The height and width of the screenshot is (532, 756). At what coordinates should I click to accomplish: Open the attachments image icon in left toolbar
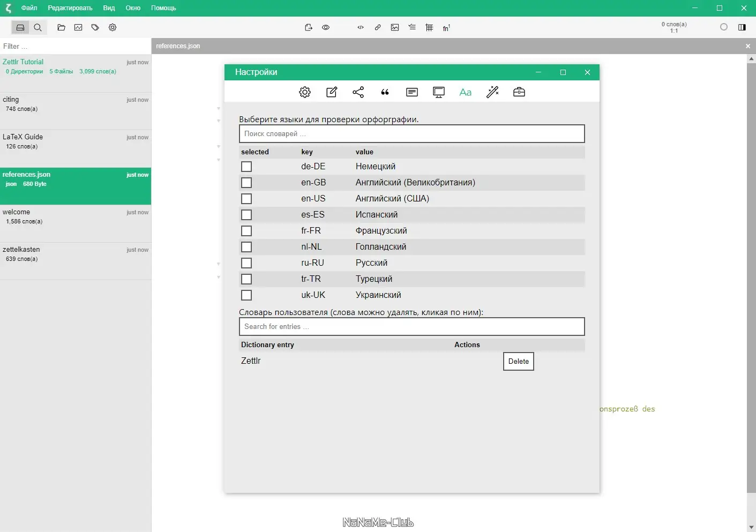tap(78, 27)
